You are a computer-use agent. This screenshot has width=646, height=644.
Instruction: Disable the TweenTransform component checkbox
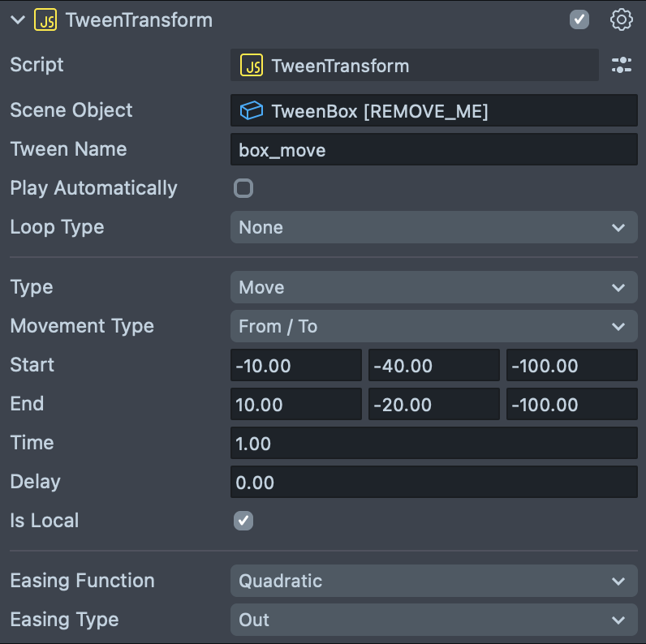(579, 19)
